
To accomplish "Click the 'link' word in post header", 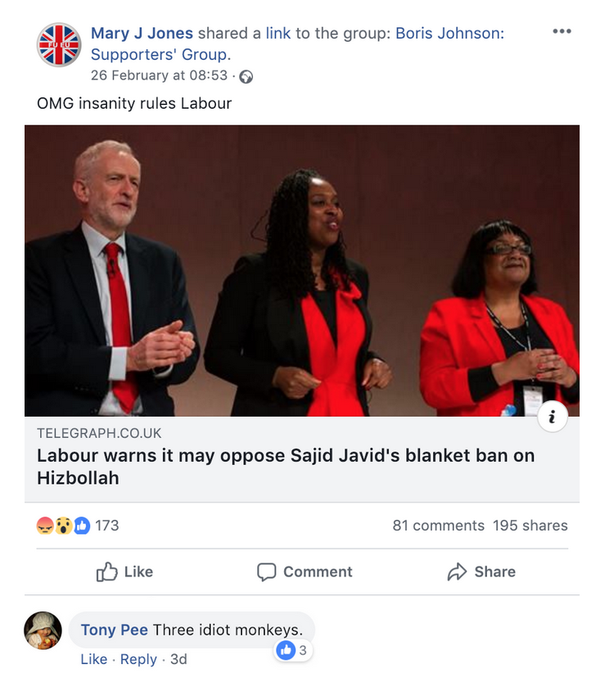I will pos(278,33).
